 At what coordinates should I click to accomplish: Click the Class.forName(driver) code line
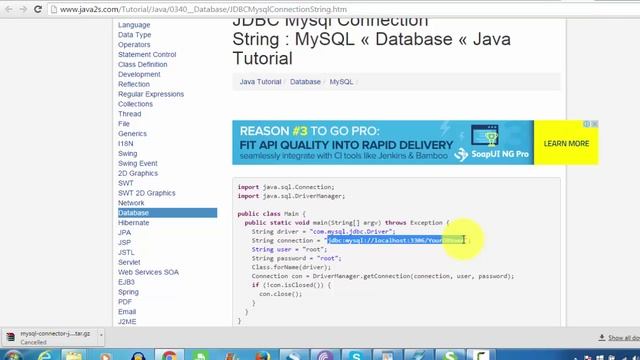(x=291, y=267)
